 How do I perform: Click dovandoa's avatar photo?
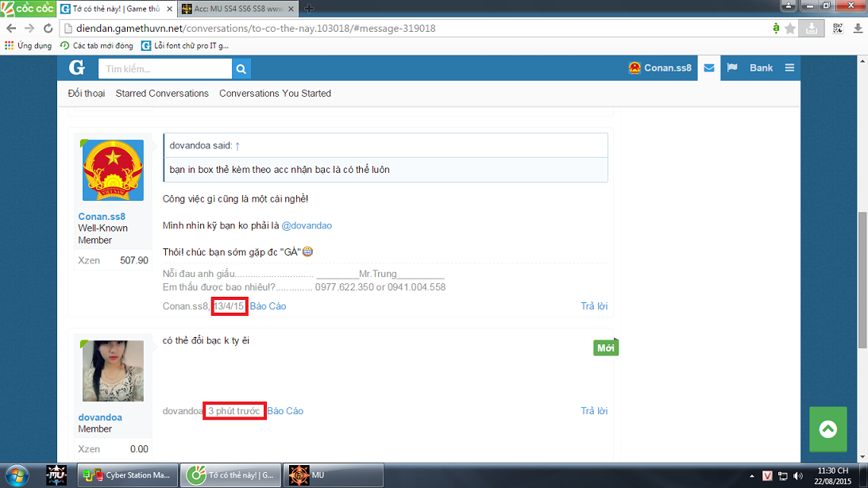(x=113, y=371)
